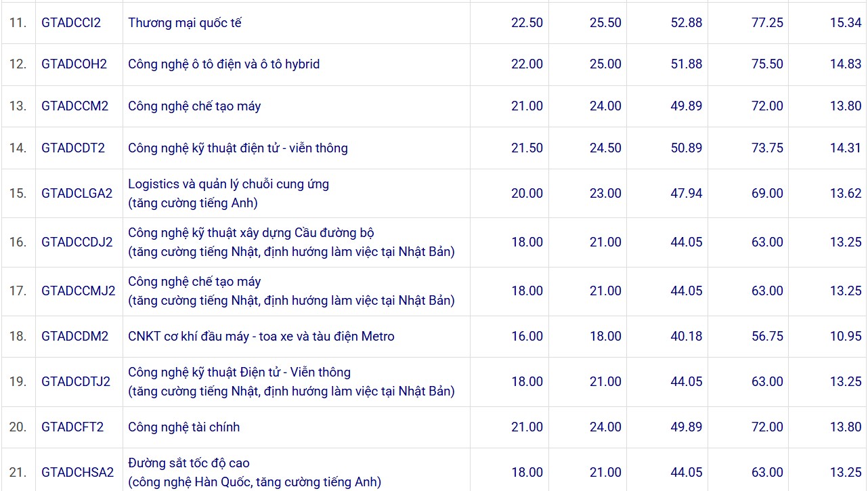Click the 77.25 score value
Screen dimensions: 868x491
click(767, 22)
